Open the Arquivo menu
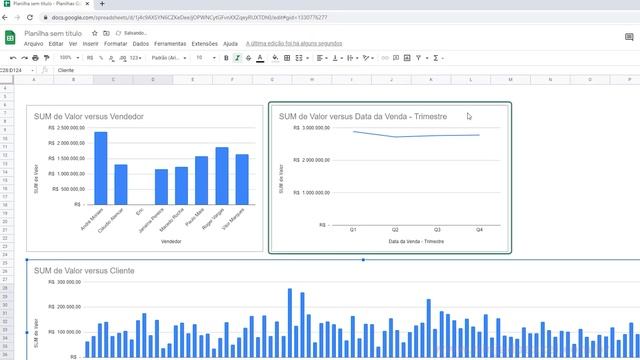640x360 pixels. [33, 44]
